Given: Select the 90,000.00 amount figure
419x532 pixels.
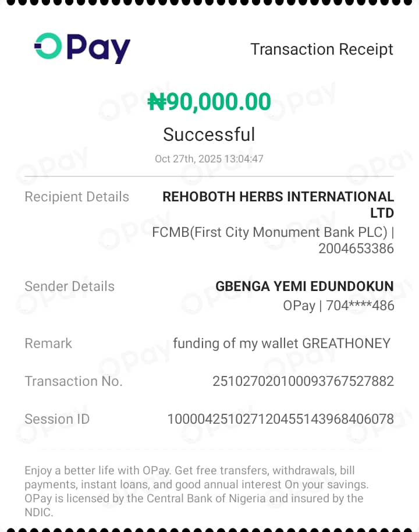Looking at the screenshot, I should [x=219, y=102].
